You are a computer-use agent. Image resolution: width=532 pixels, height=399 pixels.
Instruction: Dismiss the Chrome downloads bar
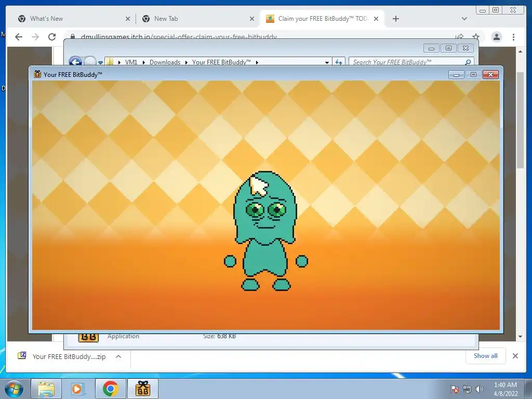click(515, 356)
